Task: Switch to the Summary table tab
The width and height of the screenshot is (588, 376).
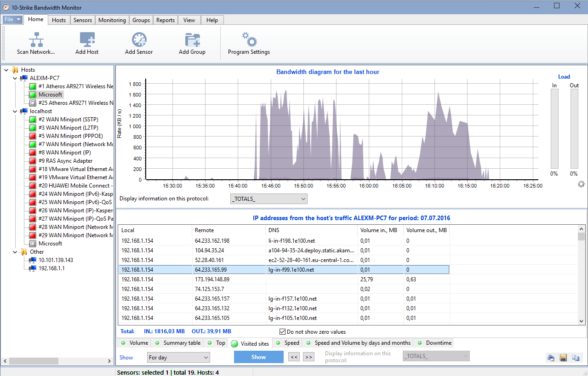Action: [x=177, y=343]
